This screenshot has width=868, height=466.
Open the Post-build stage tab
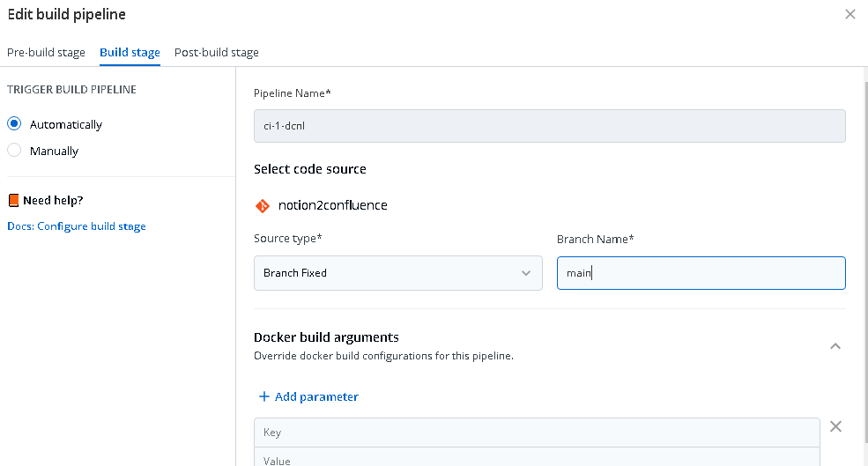click(x=217, y=53)
